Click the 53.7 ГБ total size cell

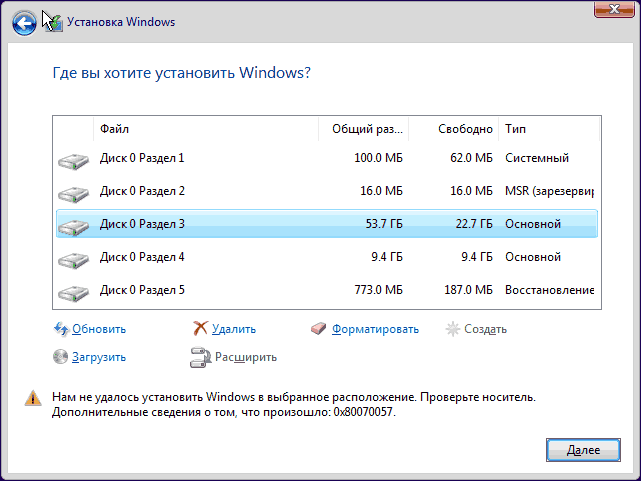(x=384, y=224)
